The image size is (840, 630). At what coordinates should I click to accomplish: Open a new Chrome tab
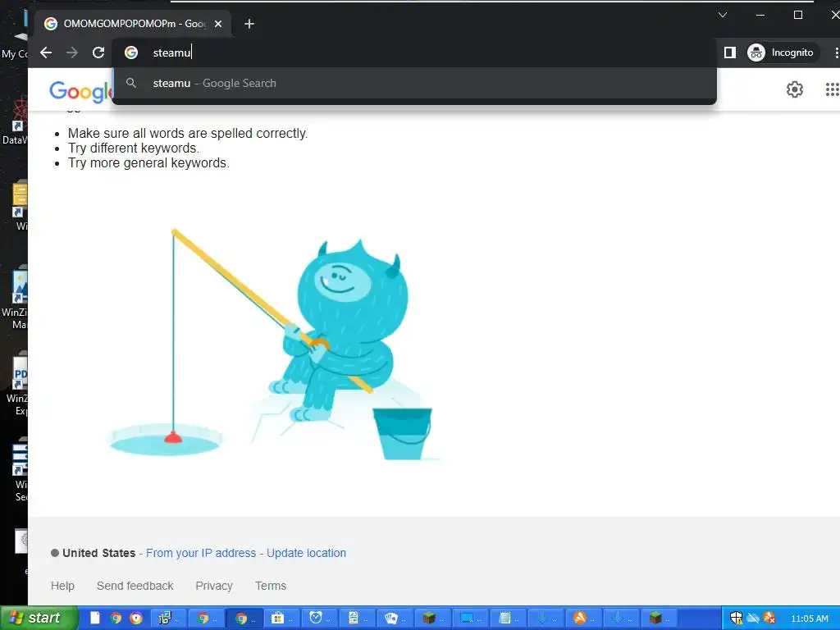[249, 24]
